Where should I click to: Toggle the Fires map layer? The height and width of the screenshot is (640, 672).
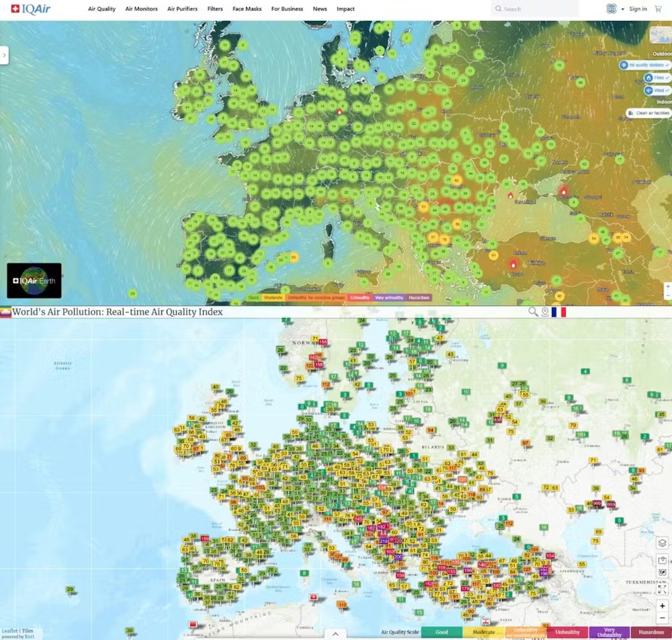657,78
